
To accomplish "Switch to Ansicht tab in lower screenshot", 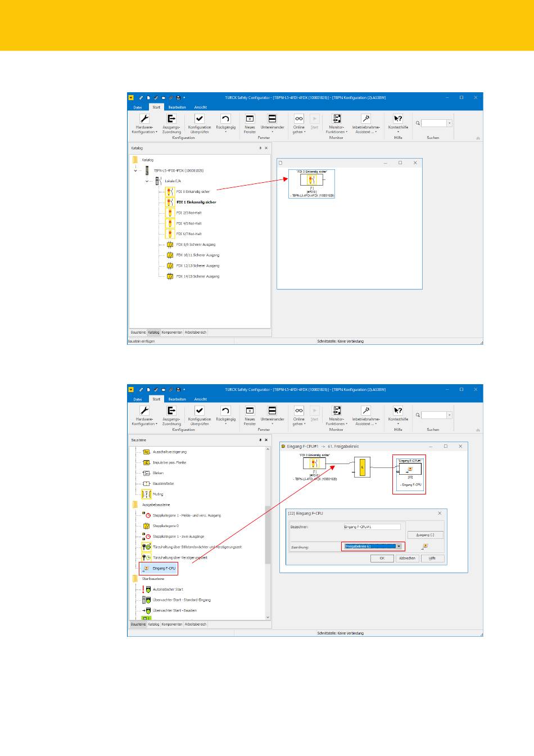I will (x=201, y=399).
